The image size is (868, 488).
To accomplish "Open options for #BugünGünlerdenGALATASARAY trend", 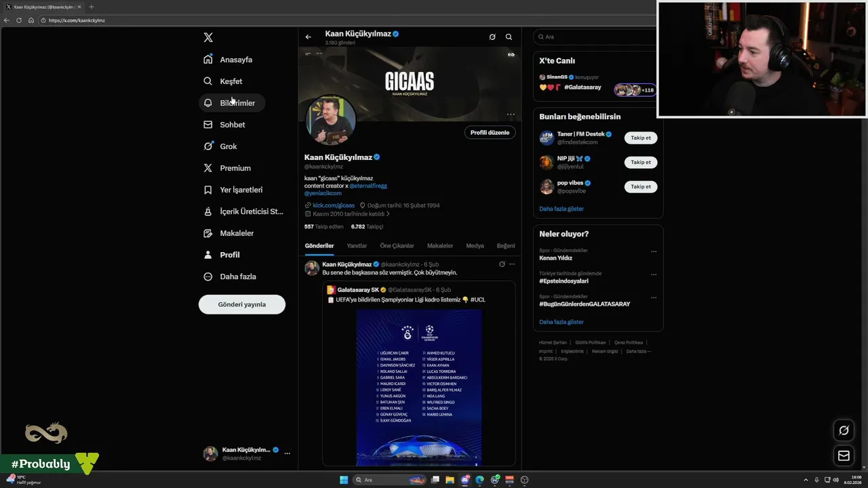I will click(x=654, y=298).
